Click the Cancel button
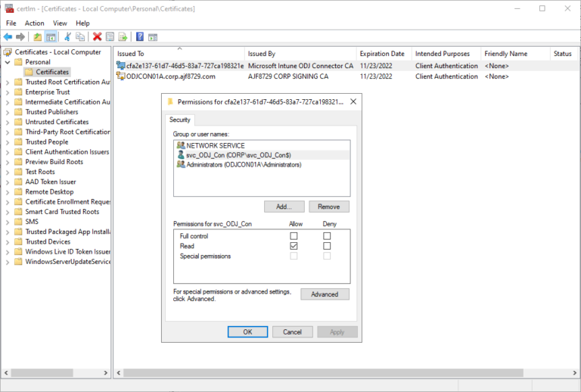This screenshot has width=581, height=392. (x=292, y=332)
